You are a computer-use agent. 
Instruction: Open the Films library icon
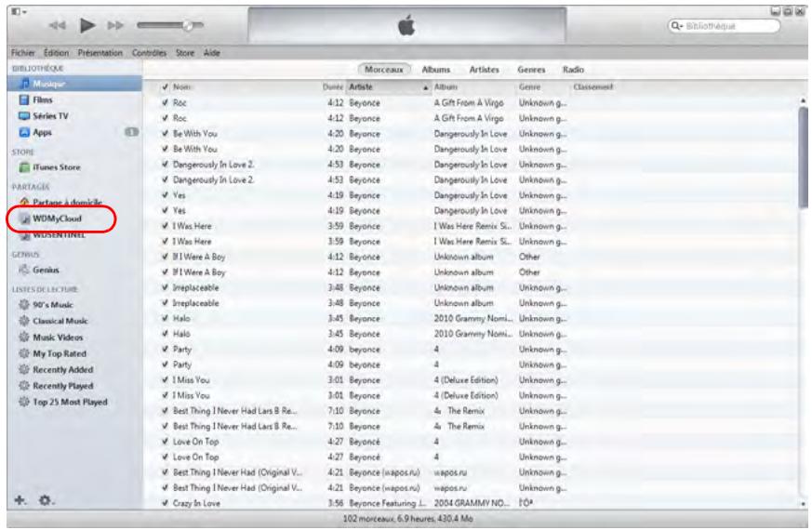click(x=24, y=99)
